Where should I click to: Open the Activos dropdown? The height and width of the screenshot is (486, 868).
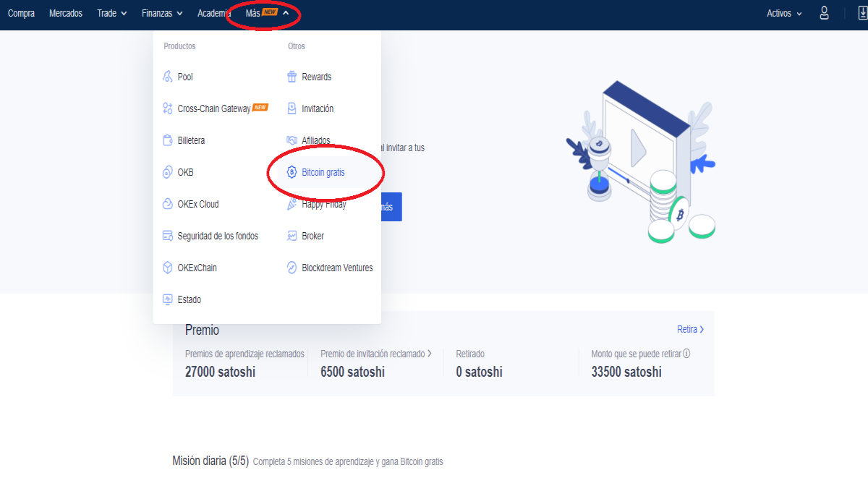784,13
